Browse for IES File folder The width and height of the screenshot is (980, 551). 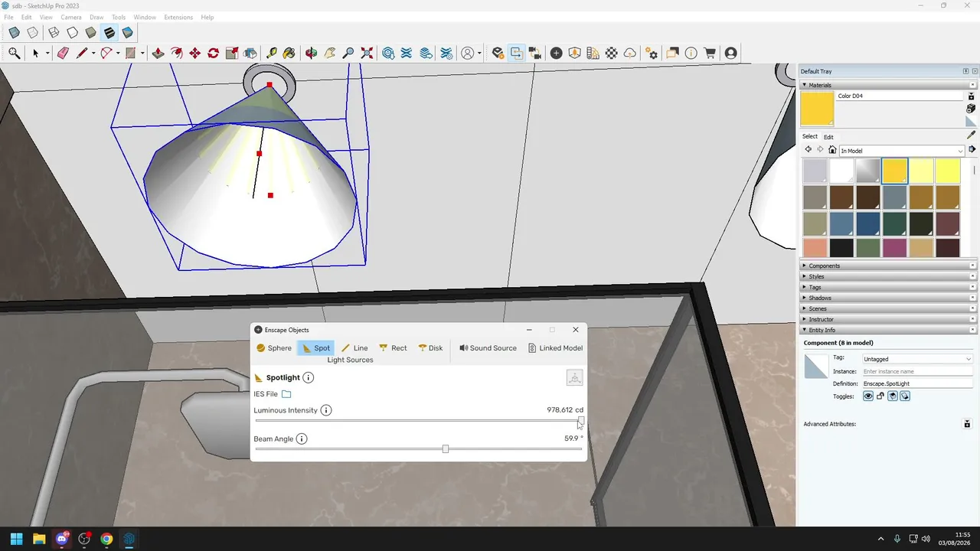[x=286, y=394]
